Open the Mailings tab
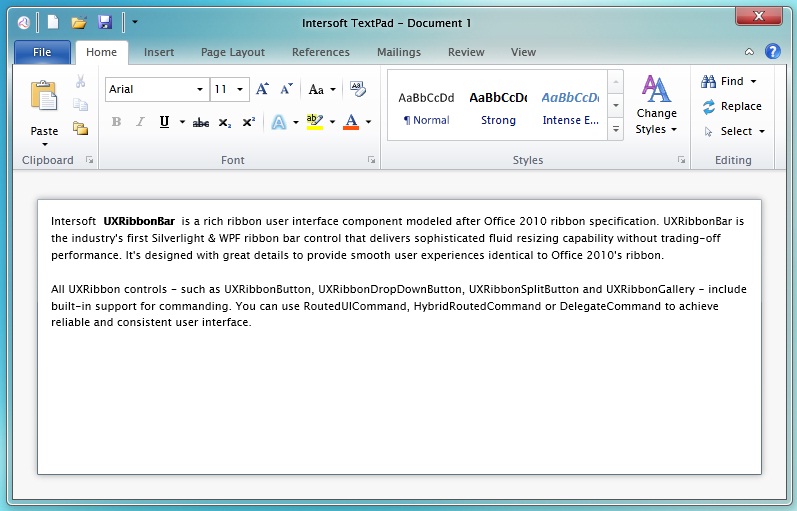Image resolution: width=797 pixels, height=511 pixels. coord(399,52)
